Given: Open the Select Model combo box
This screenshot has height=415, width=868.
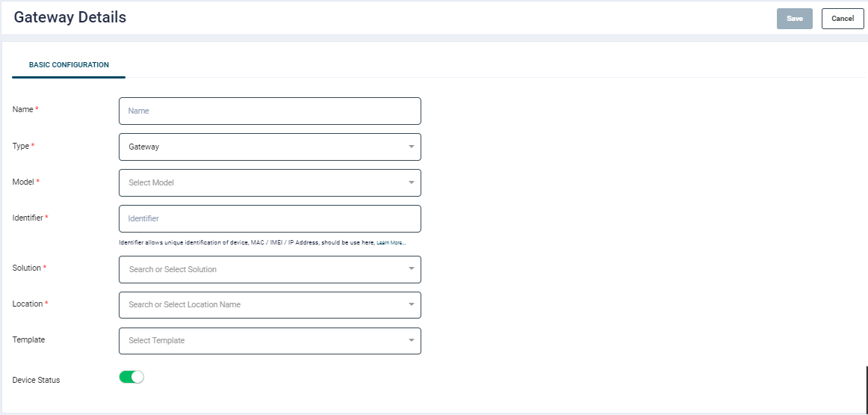Looking at the screenshot, I should [x=261, y=182].
